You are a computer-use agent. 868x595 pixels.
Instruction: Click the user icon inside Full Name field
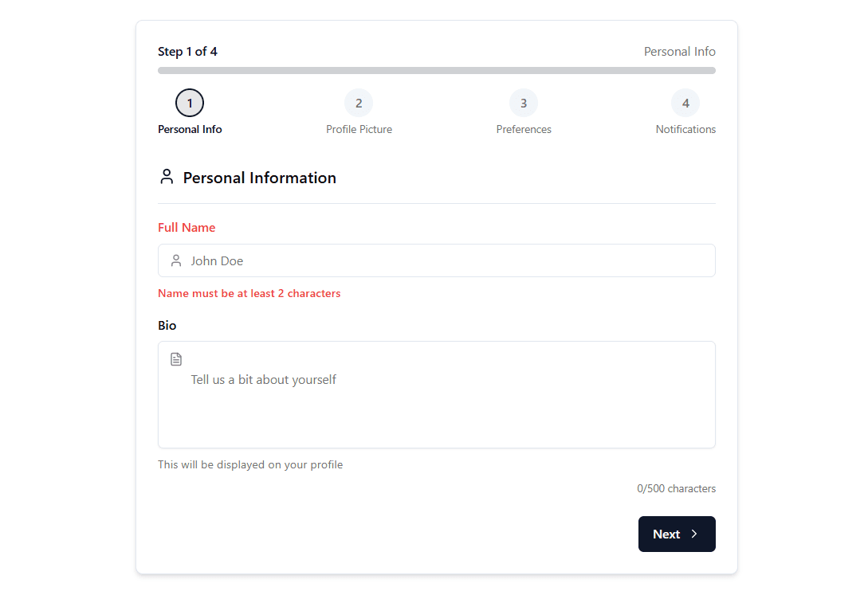pyautogui.click(x=176, y=260)
